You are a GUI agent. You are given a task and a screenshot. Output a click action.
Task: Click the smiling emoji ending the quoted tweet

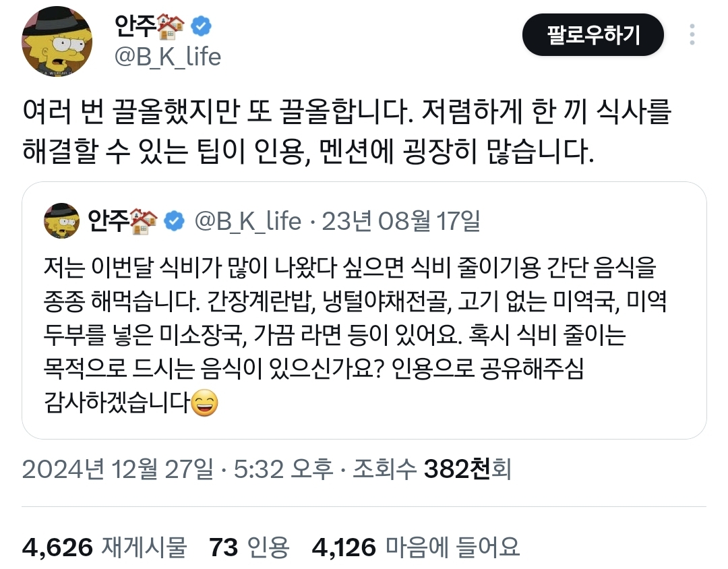pyautogui.click(x=203, y=404)
